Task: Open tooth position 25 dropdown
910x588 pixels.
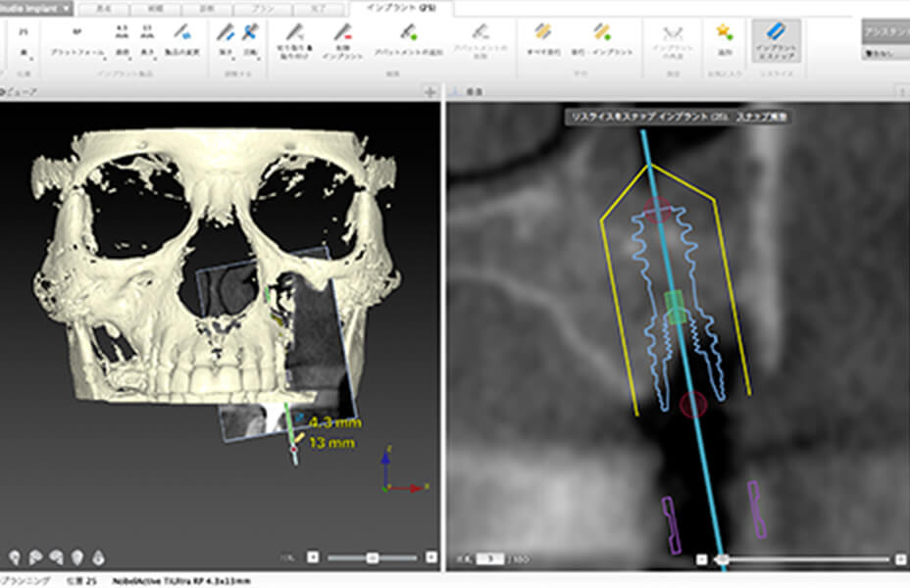Action: click(24, 42)
